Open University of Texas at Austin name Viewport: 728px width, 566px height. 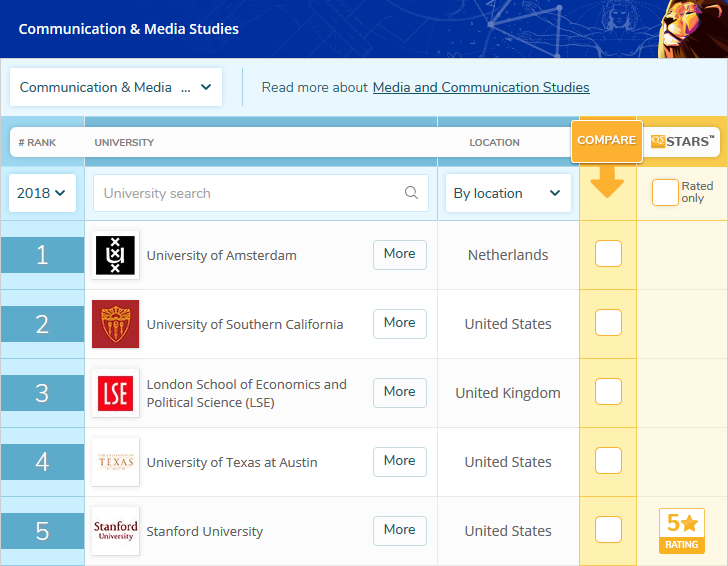tap(232, 462)
